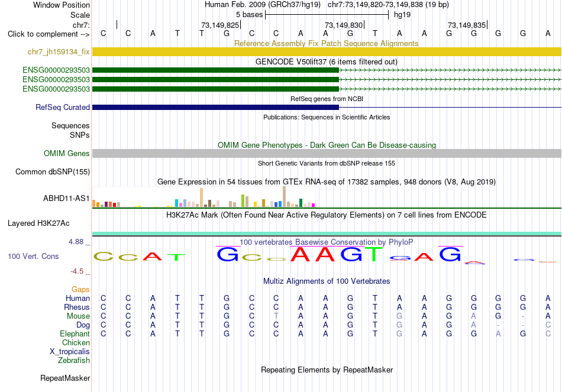Click the Human species row label

coord(77,298)
